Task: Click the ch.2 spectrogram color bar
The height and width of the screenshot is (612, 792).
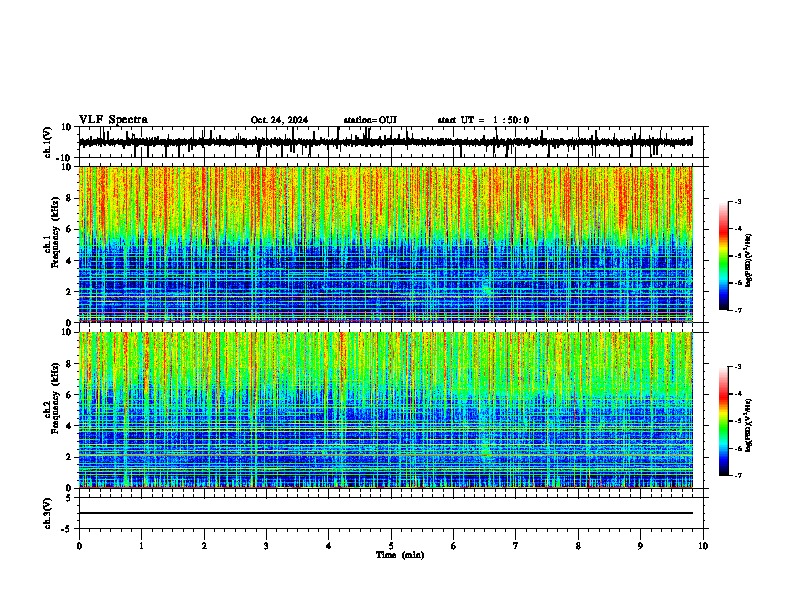Action: (723, 421)
